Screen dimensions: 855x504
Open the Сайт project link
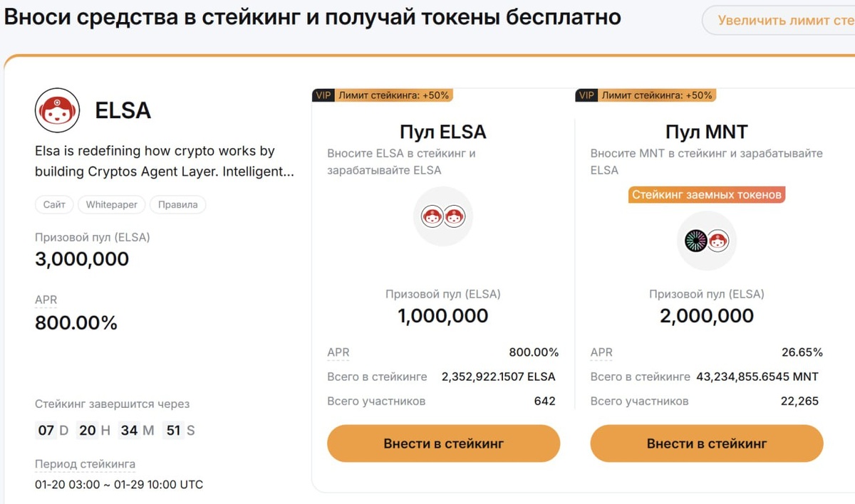(x=54, y=205)
